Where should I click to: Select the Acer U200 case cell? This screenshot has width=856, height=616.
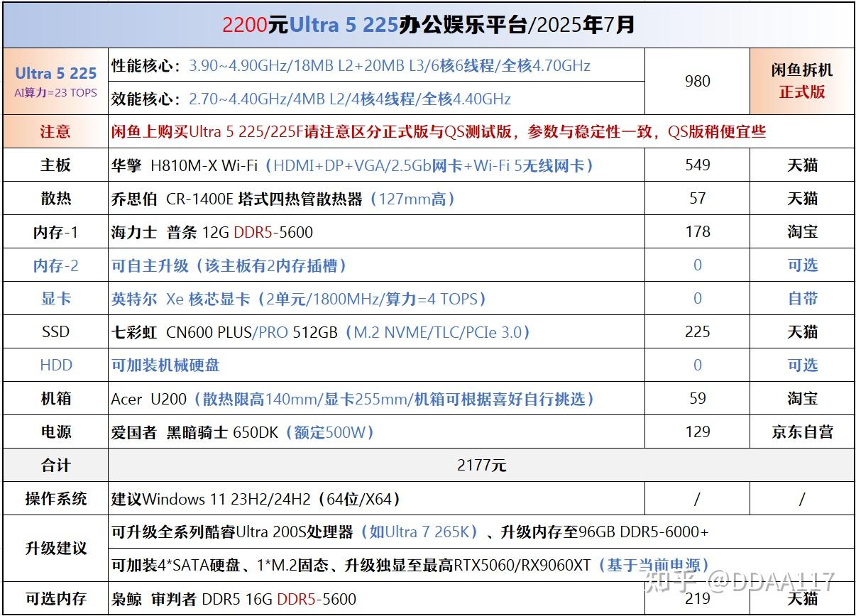click(x=376, y=399)
